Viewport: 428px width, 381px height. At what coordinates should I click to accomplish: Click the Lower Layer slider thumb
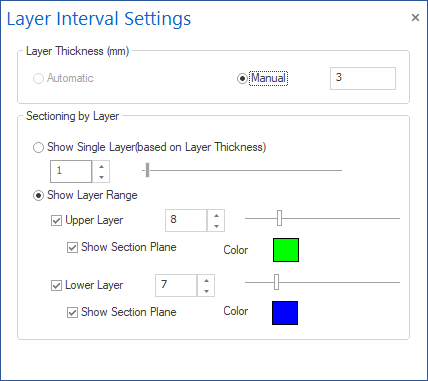276,282
